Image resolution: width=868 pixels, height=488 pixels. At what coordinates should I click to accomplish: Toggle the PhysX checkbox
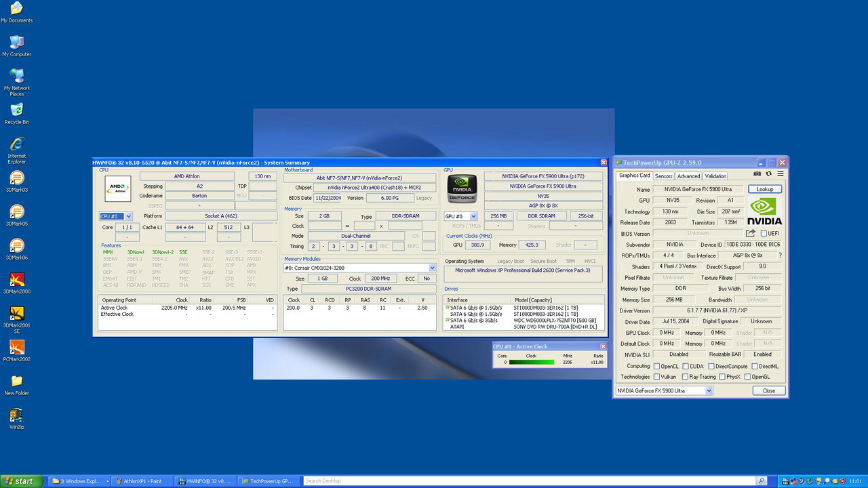click(722, 377)
